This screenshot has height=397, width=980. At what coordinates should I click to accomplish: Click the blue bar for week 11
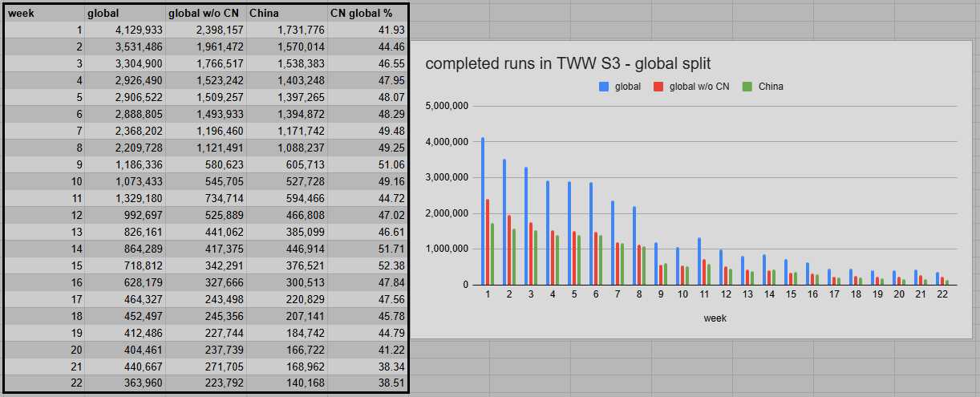click(x=699, y=261)
